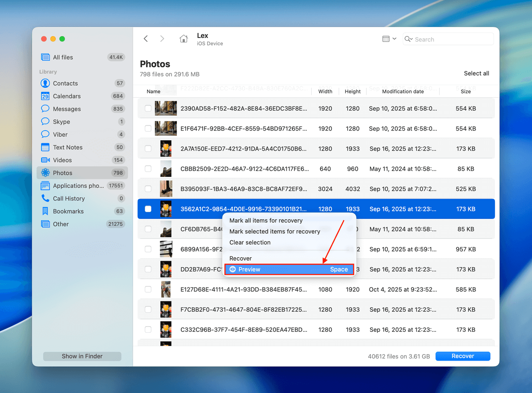Open Call History phone icon
The image size is (532, 393).
(45, 199)
